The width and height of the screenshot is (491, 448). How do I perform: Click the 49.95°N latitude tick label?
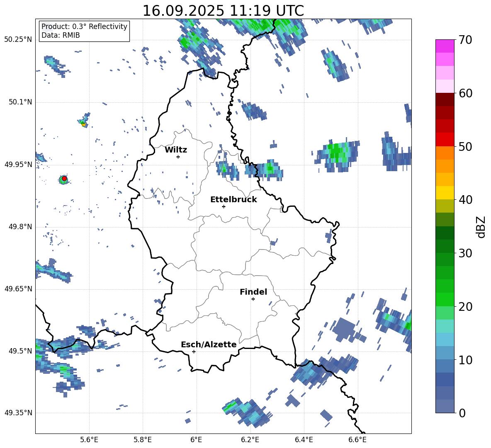18,164
